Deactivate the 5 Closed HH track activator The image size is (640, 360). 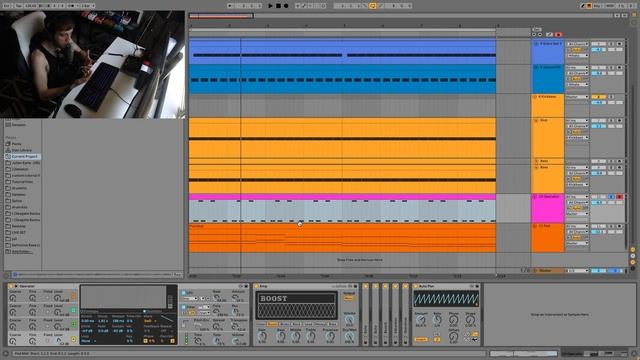tap(598, 68)
